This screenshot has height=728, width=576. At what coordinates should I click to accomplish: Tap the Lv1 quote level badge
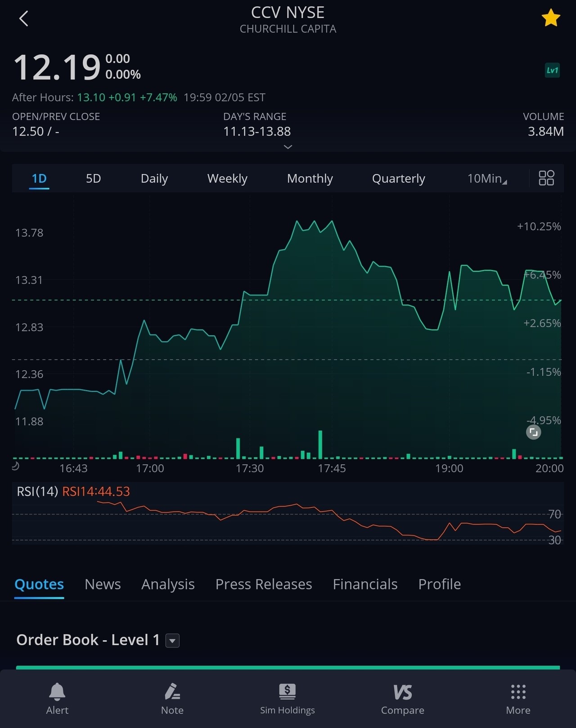552,70
